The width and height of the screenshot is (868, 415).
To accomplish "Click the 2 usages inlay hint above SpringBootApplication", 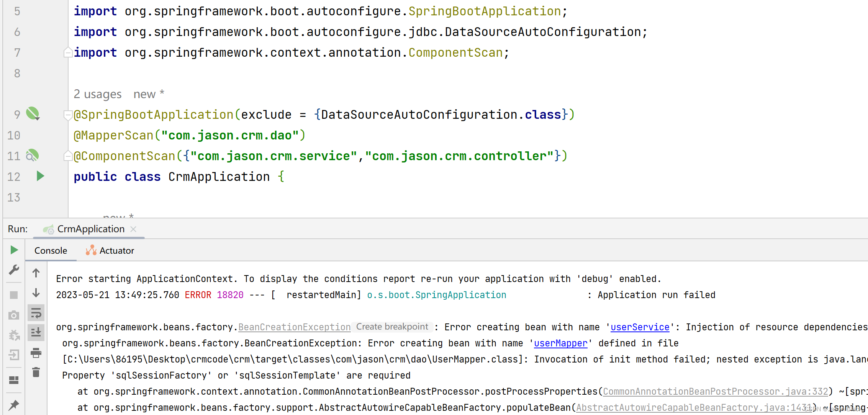I will [x=98, y=93].
